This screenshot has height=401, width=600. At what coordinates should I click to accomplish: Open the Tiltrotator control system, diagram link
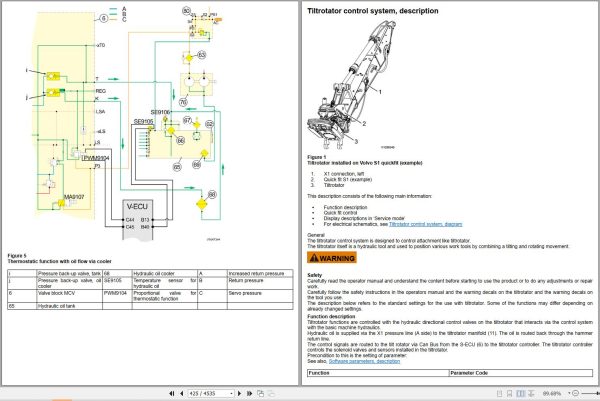click(x=426, y=224)
